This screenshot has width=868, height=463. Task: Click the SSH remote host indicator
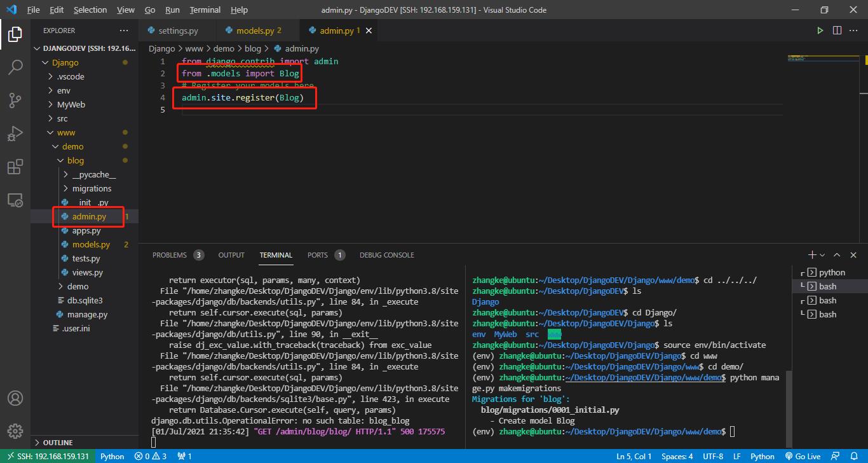tap(47, 456)
